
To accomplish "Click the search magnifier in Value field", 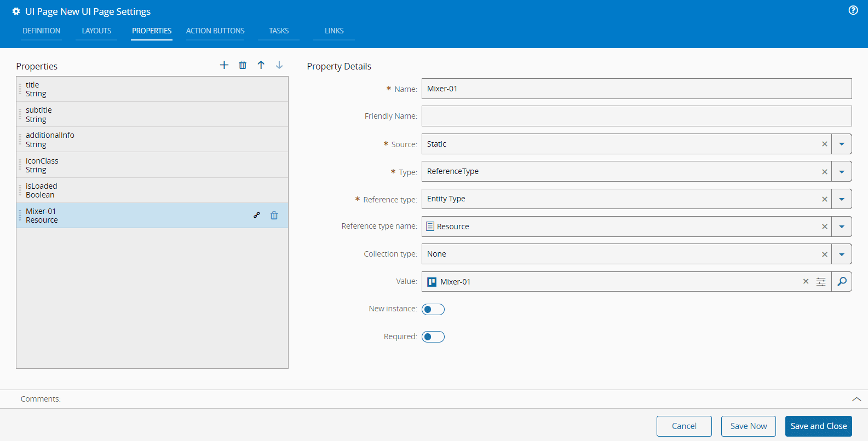I will (x=842, y=282).
